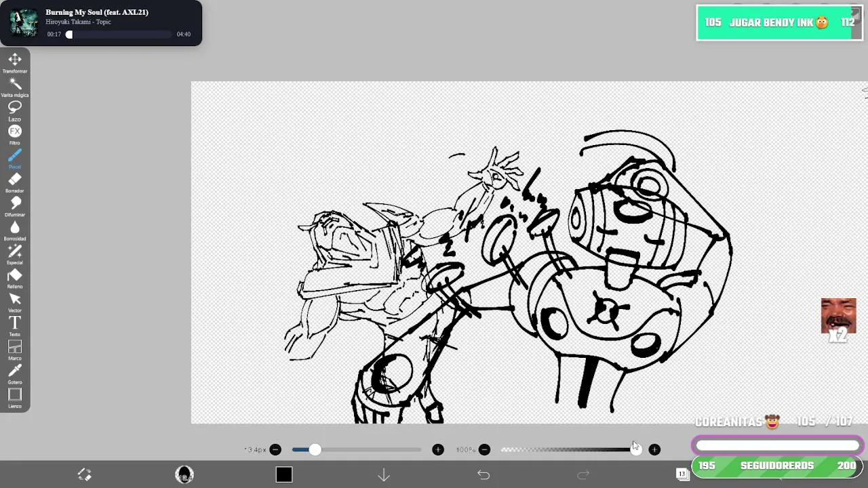The height and width of the screenshot is (488, 868).
Task: Click the COREANITAS counter label
Action: pos(737,422)
